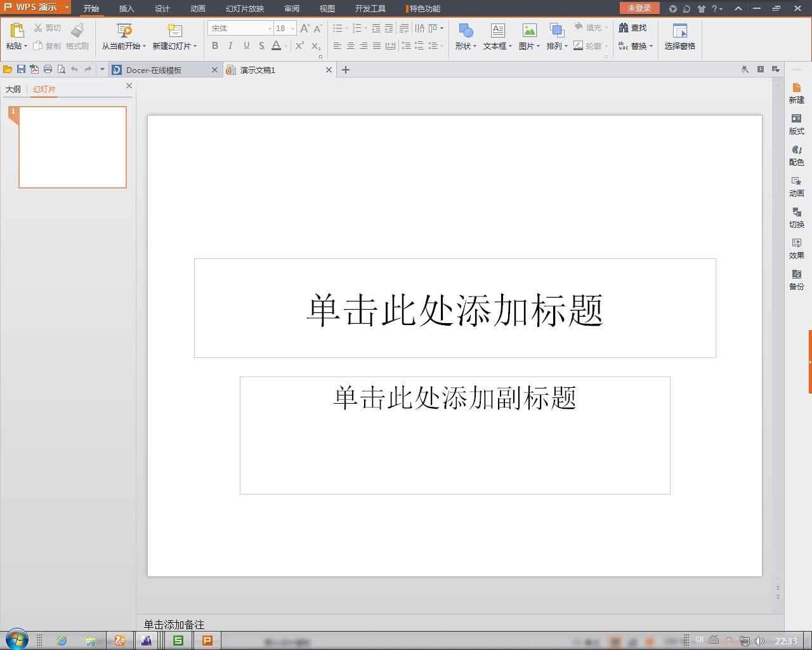Open the 配色 color scheme panel icon
812x650 pixels.
(x=797, y=154)
